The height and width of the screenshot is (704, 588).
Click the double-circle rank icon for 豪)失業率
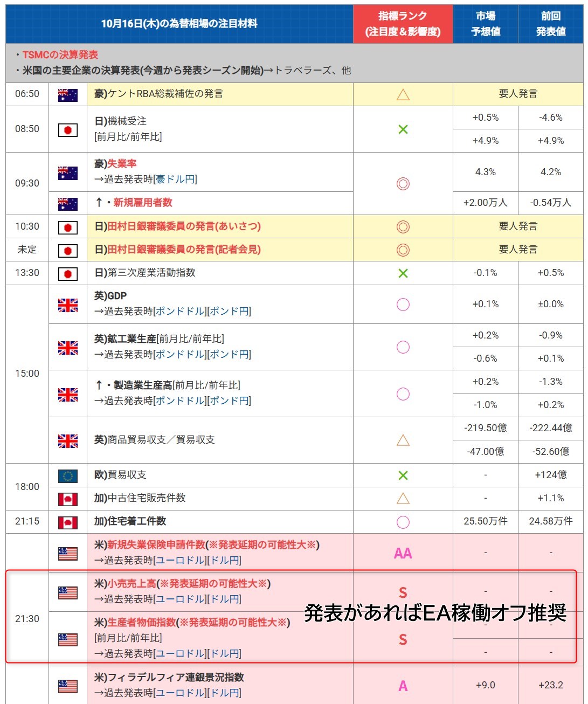point(403,184)
